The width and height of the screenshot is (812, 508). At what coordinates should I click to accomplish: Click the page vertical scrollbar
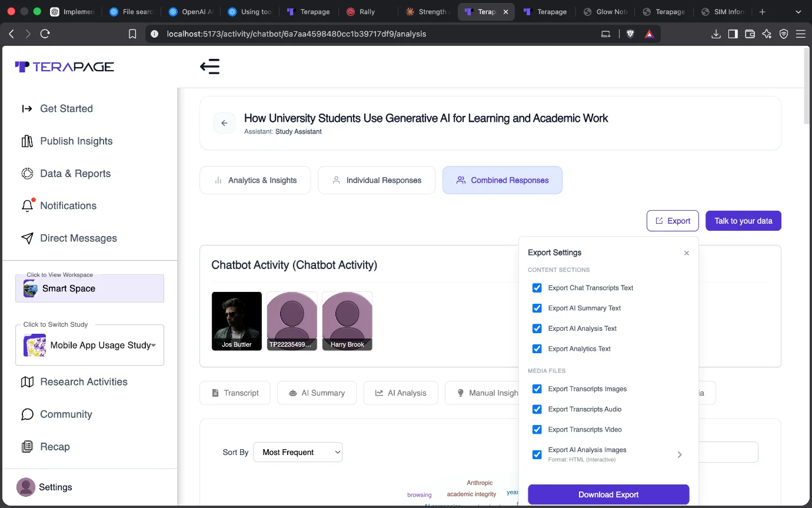(807, 86)
